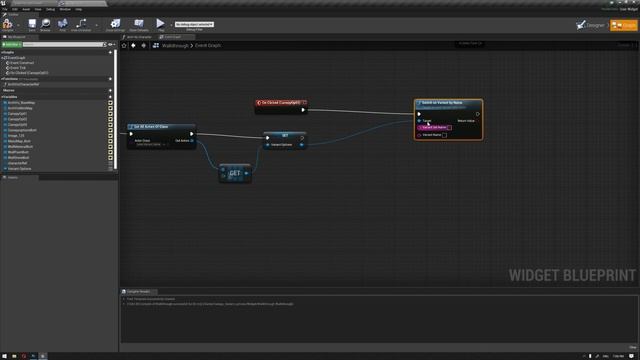Open the Hide Unrelated options arrow
Image resolution: width=640 pixels, height=360 pixels.
point(96,25)
